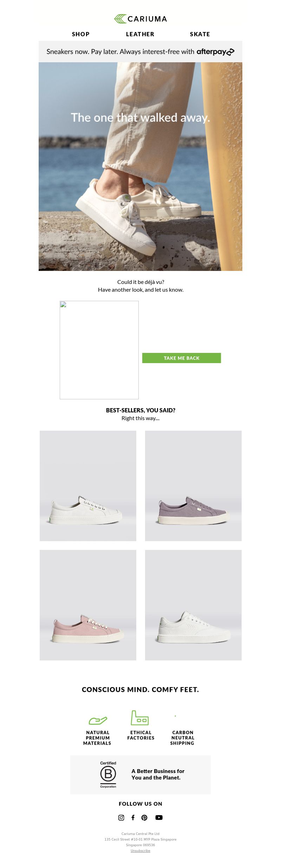281x868 pixels.
Task: Open the LEATHER navigation item
Action: pyautogui.click(x=140, y=34)
